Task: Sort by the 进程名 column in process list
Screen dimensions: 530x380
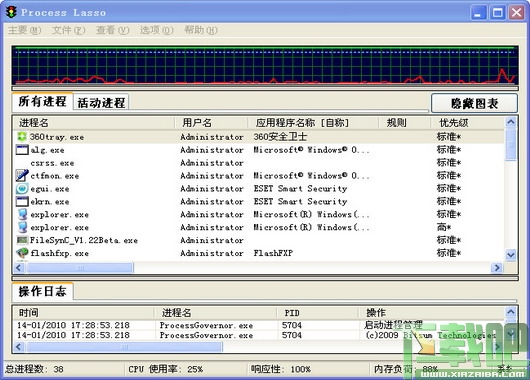Action: (94, 123)
